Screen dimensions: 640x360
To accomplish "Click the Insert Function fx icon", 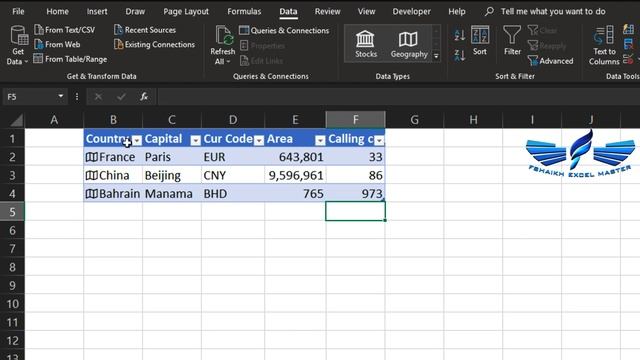I will [144, 97].
